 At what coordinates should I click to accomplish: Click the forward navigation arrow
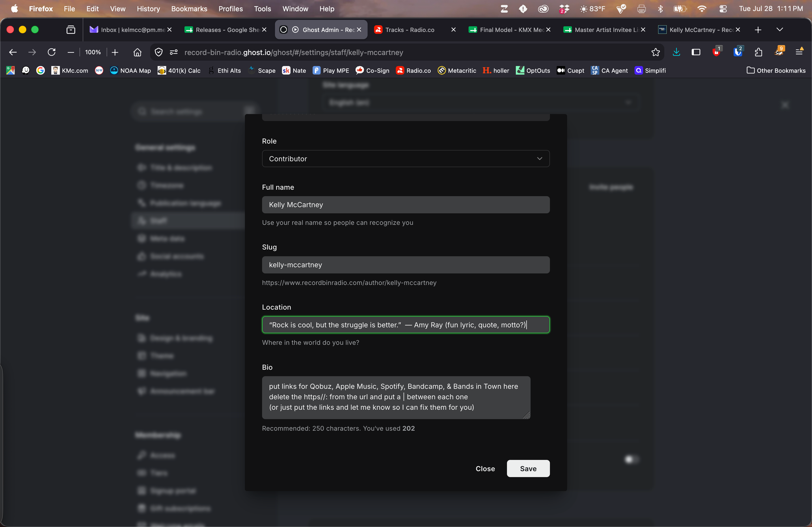coord(32,52)
